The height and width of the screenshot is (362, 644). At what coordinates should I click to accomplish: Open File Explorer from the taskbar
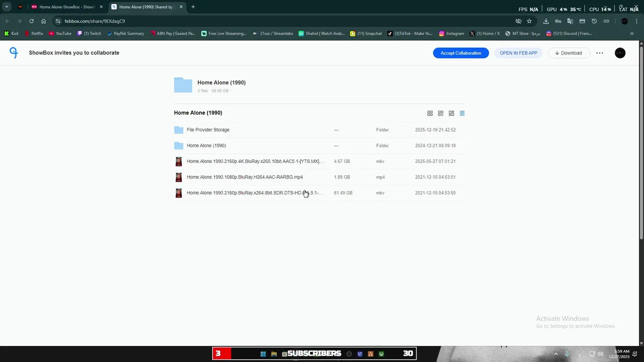[x=274, y=354]
